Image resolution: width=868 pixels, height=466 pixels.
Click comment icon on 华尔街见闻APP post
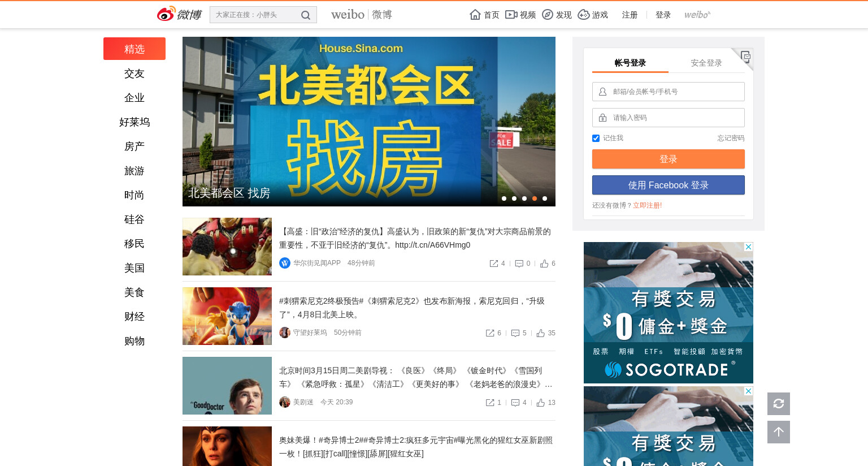(519, 264)
